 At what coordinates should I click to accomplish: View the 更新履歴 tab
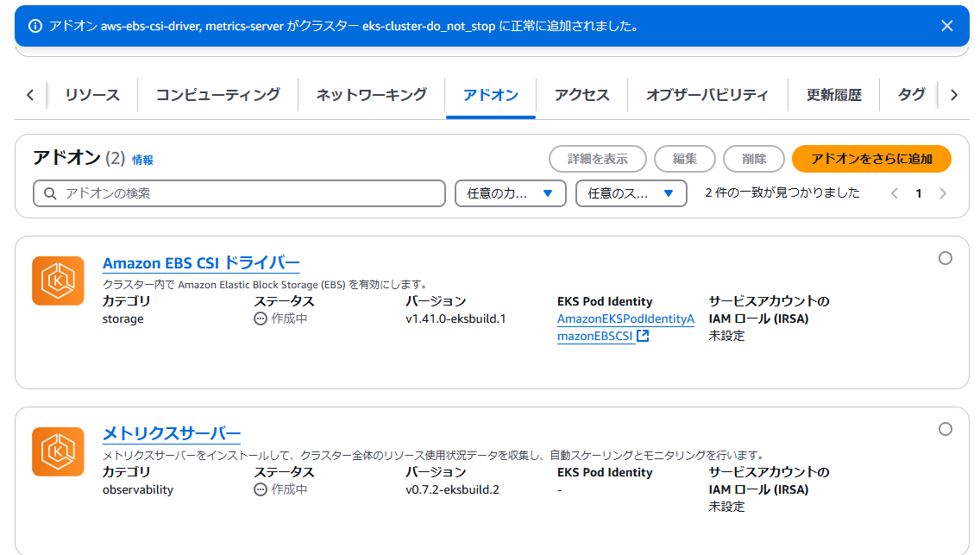[833, 95]
